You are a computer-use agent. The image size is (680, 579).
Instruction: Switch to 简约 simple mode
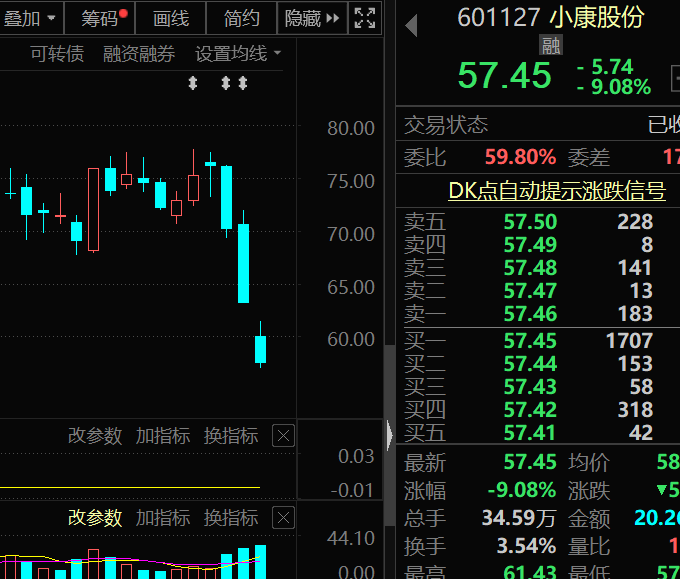pos(241,18)
